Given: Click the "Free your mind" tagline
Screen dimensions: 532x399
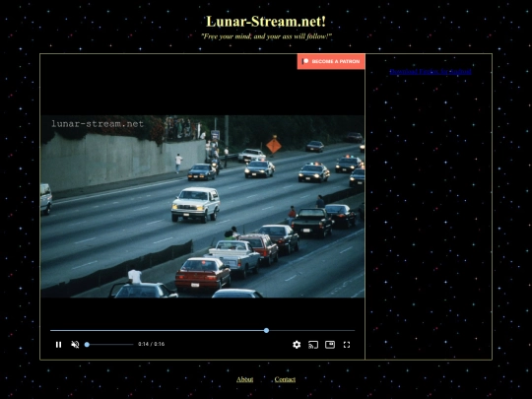Looking at the screenshot, I should [x=266, y=36].
